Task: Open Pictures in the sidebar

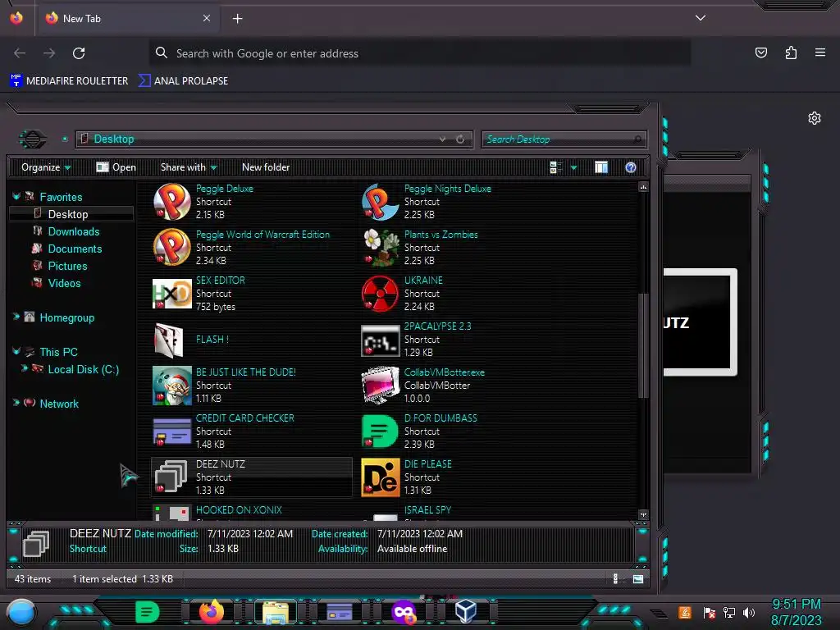Action: [x=67, y=266]
